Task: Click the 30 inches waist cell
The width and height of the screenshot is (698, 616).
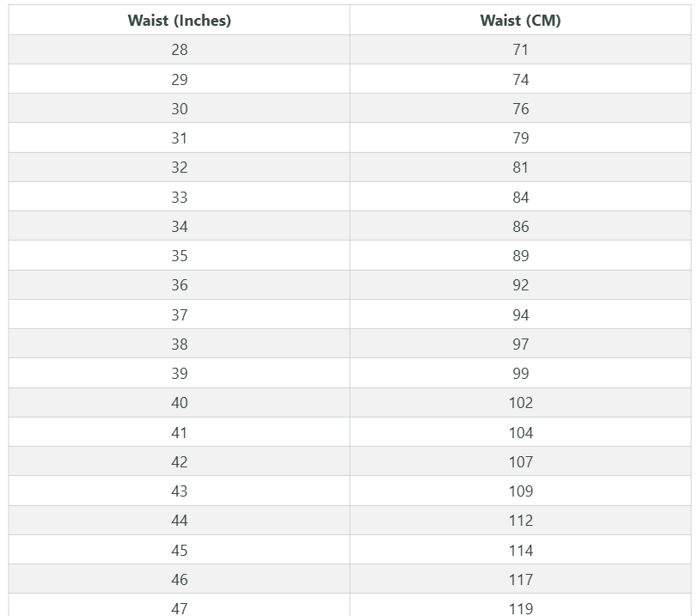Action: (179, 108)
